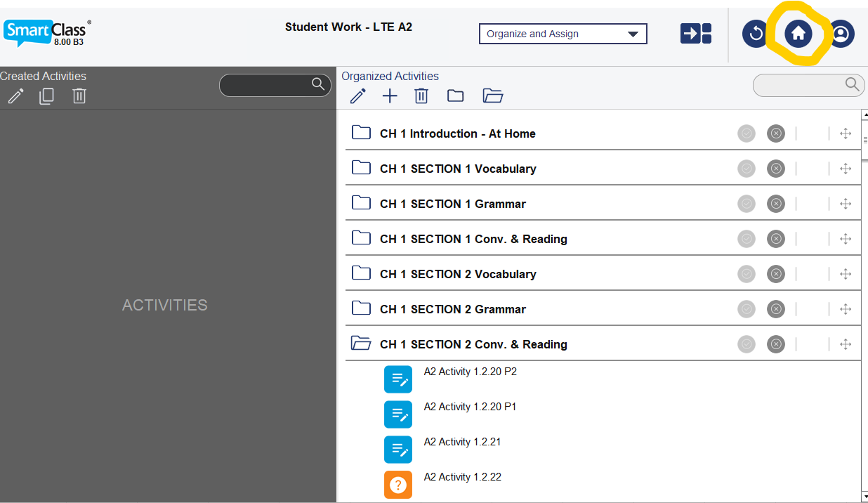Screen dimensions: 868x503
Task: Toggle X circle for CH 1 SECTION 1 Grammar
Action: coord(775,204)
